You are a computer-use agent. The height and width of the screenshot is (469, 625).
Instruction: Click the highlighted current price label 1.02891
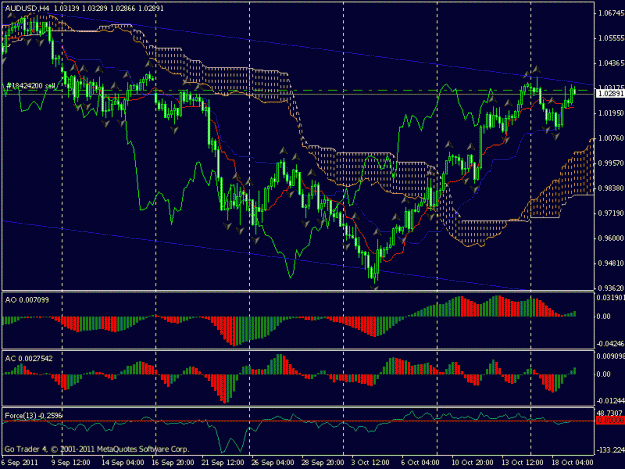610,93
